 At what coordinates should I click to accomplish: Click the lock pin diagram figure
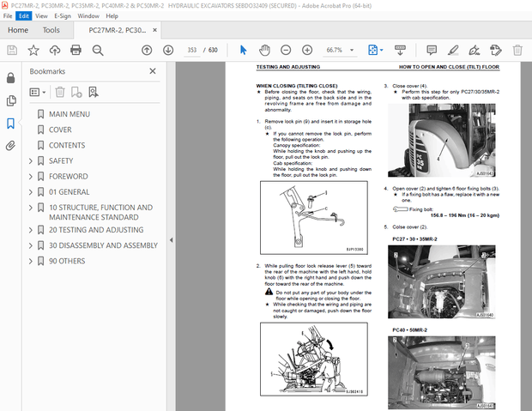point(314,218)
